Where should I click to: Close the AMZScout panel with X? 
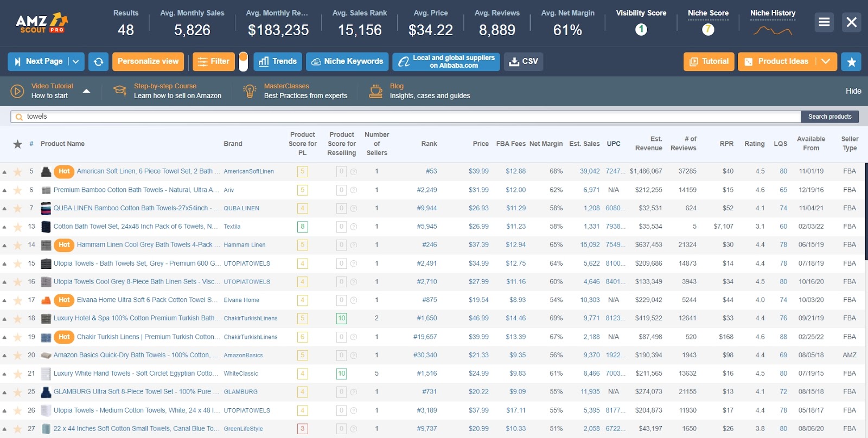click(x=852, y=22)
